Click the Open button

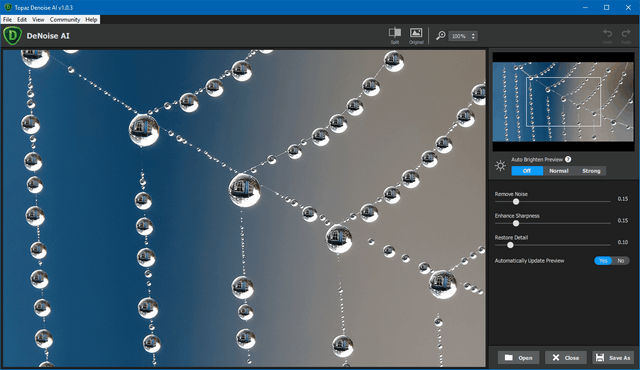(x=518, y=358)
